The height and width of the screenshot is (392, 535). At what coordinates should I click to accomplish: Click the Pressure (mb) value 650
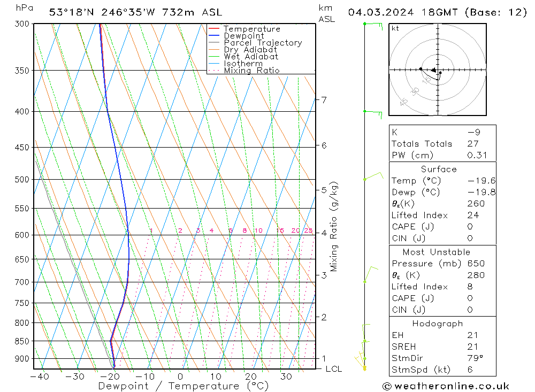[x=476, y=264]
